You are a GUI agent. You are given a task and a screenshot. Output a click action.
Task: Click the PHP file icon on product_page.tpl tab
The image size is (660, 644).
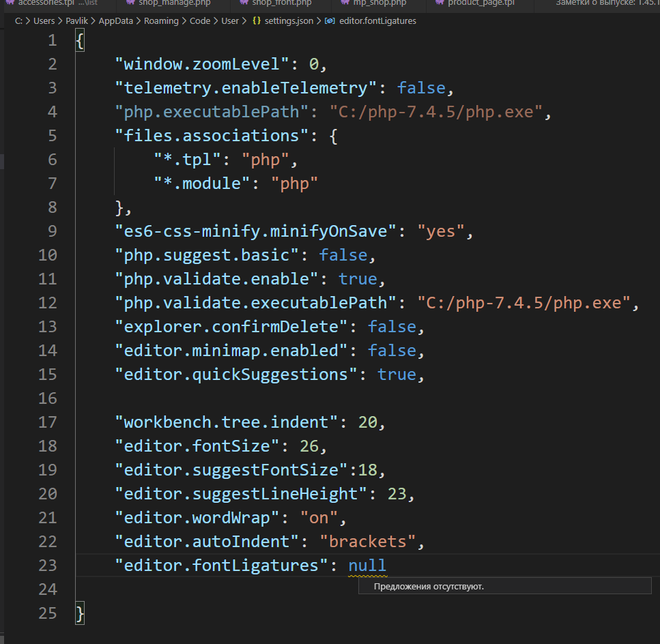(440, 3)
